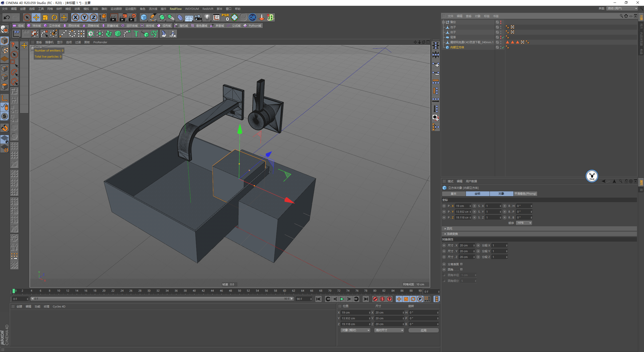Toggle the X axis lock
The width and height of the screenshot is (644, 352).
point(75,17)
